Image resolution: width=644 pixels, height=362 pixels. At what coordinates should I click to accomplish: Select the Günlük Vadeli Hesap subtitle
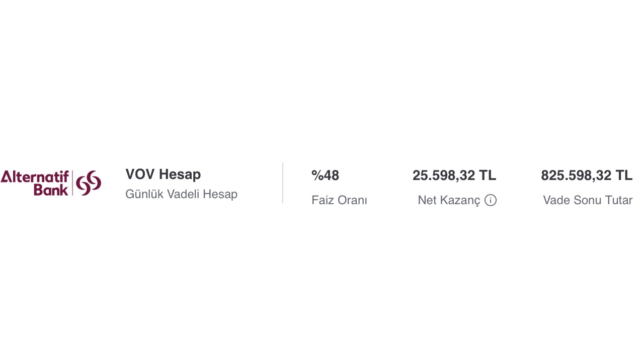click(x=181, y=194)
